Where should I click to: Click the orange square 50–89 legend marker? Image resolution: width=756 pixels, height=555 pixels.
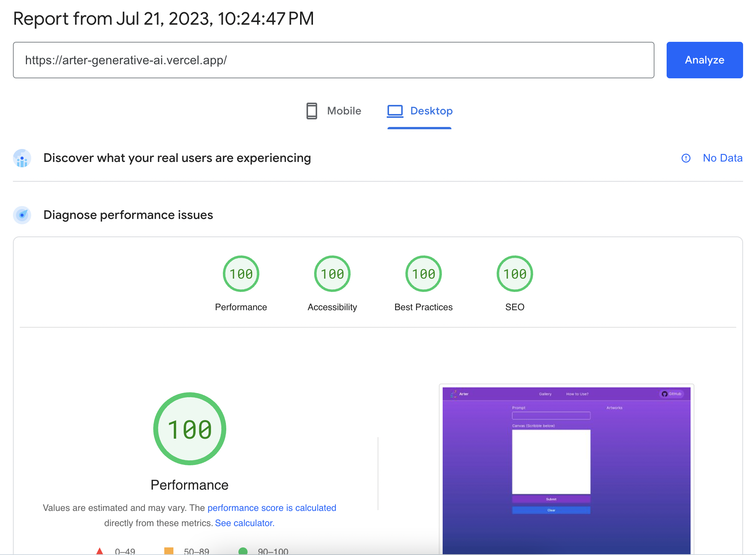pos(168,551)
